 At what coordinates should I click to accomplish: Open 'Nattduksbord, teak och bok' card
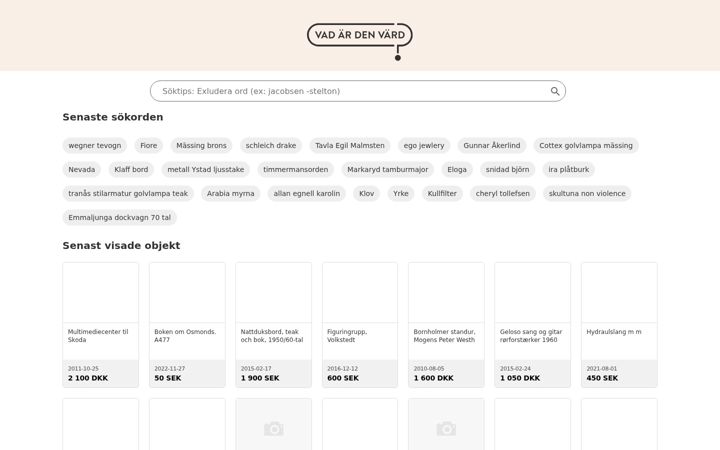tap(273, 325)
